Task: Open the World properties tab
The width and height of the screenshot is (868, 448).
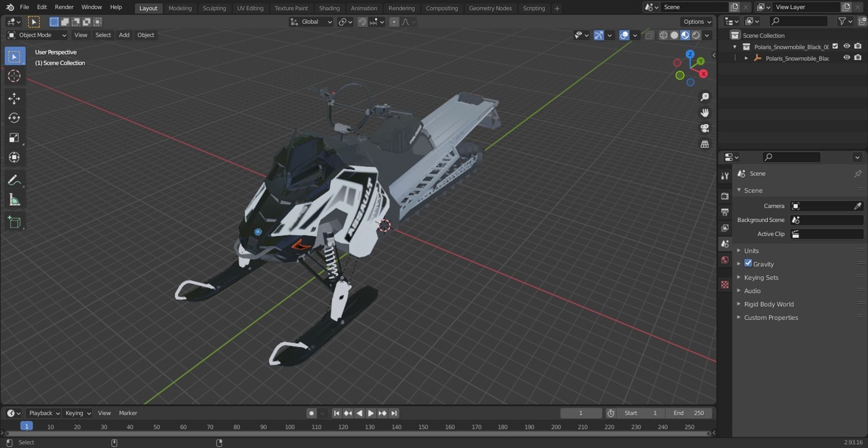Action: pos(725,260)
